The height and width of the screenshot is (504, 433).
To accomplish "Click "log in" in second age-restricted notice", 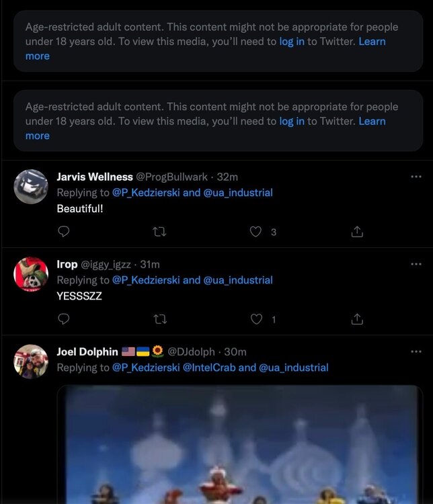I will [x=292, y=121].
